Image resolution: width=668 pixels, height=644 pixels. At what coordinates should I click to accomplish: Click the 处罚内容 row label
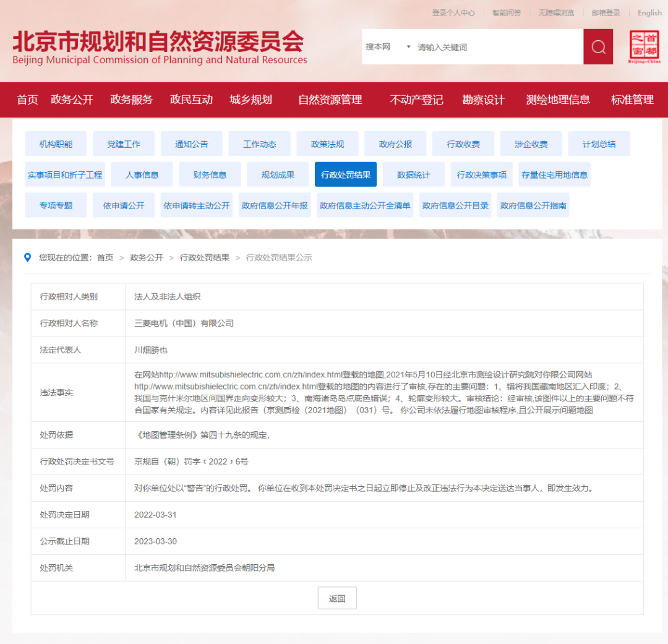coord(56,488)
